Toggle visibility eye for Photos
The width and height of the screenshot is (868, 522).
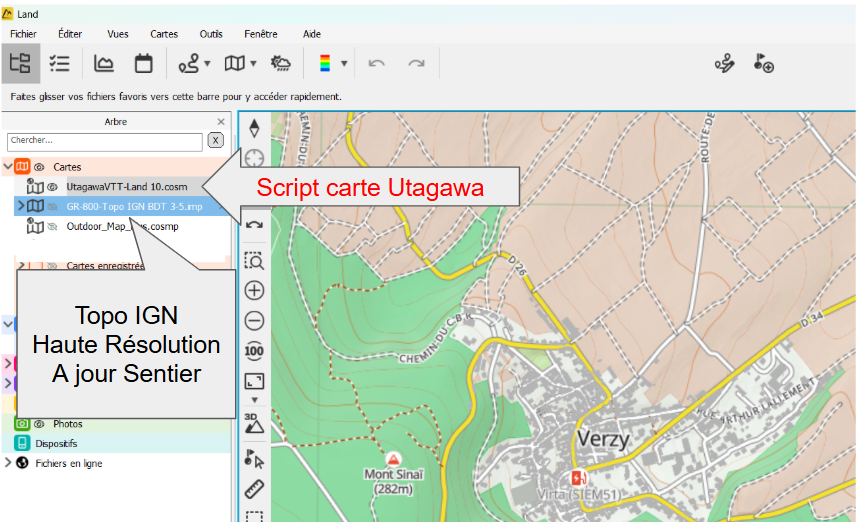40,424
